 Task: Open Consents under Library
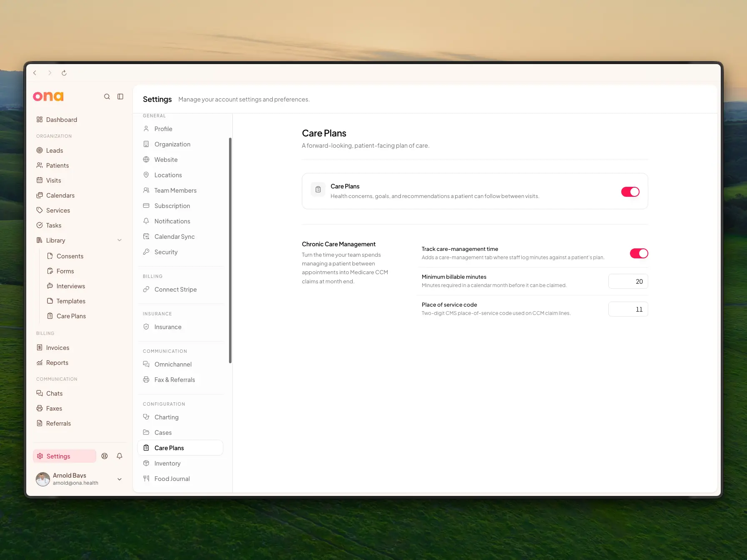tap(85, 256)
